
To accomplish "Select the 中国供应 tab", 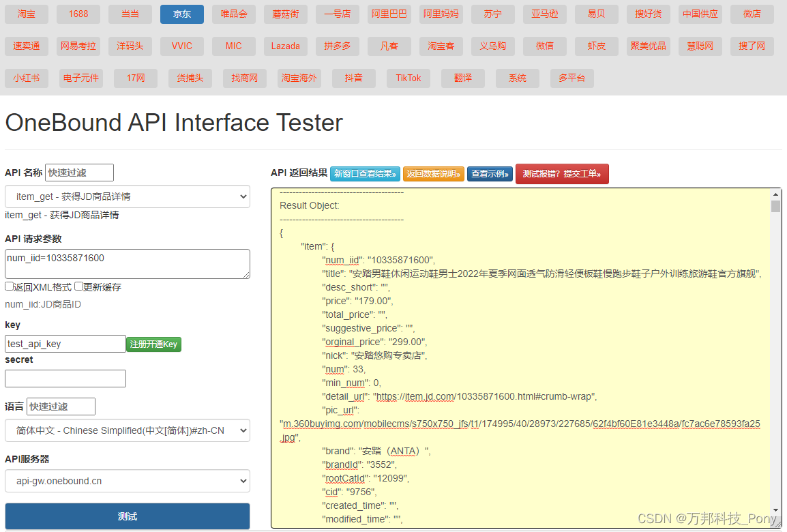I will (700, 14).
